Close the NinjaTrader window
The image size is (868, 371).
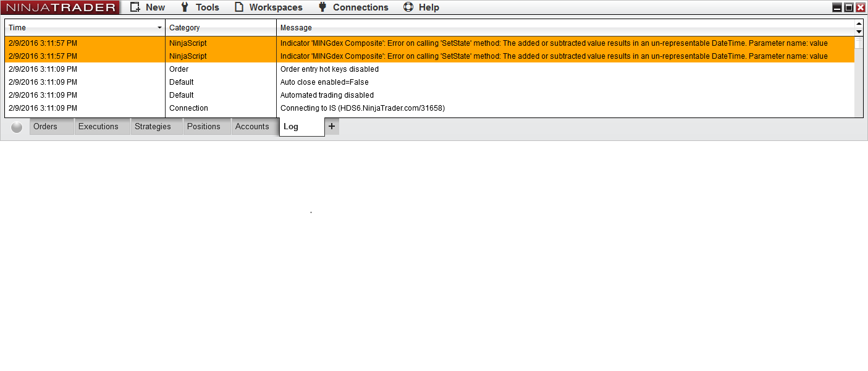point(860,7)
